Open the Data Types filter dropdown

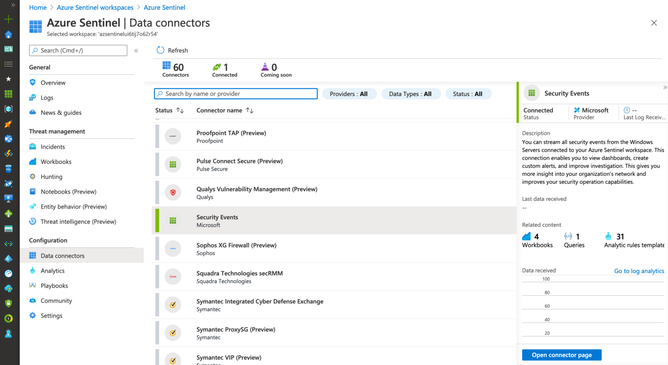[x=410, y=94]
